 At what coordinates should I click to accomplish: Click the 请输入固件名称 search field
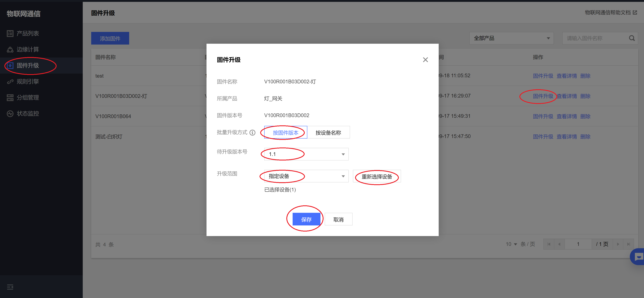tap(595, 38)
